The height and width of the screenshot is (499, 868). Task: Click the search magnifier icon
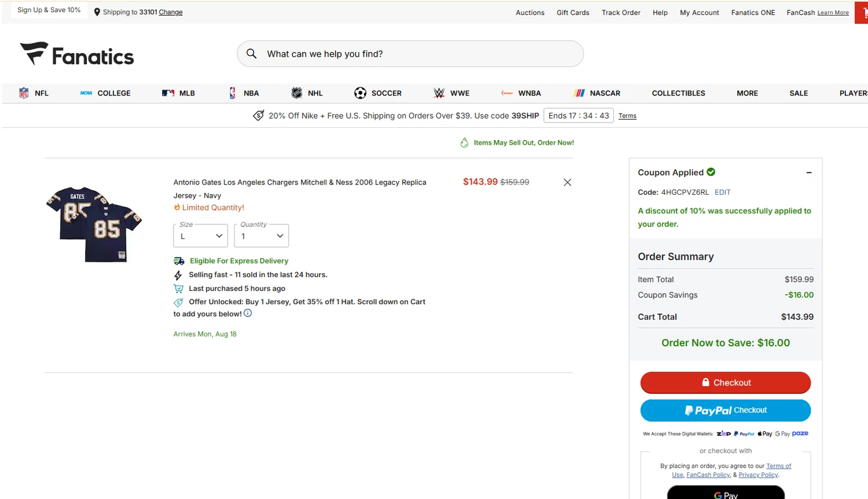(252, 54)
